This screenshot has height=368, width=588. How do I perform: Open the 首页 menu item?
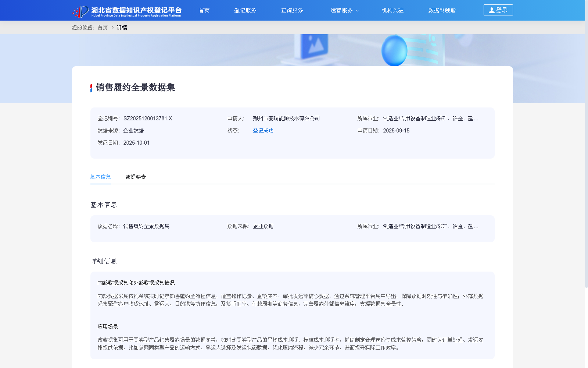(204, 10)
